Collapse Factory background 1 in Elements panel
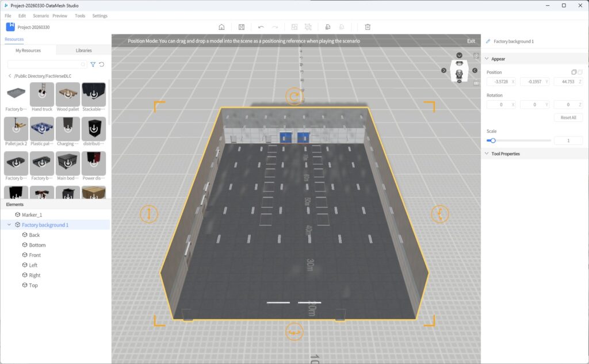589x364 pixels. point(10,224)
